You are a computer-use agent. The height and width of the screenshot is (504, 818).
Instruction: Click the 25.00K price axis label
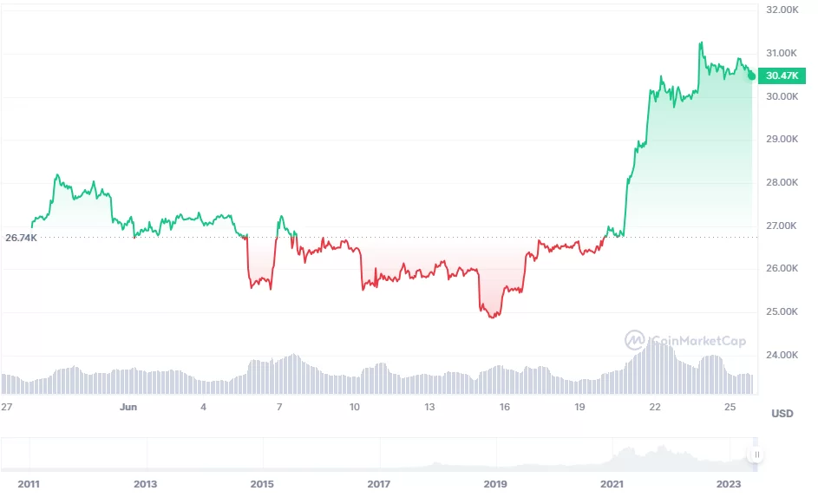782,311
